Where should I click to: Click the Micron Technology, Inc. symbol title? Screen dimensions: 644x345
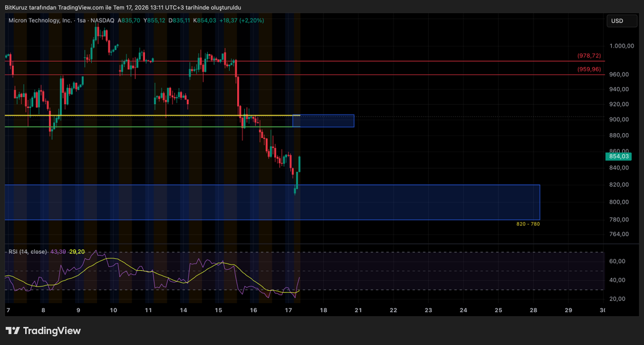pyautogui.click(x=40, y=20)
